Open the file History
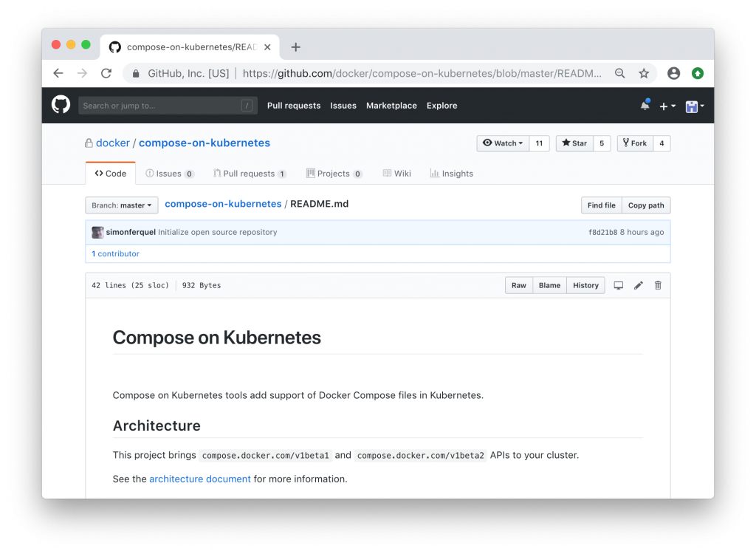This screenshot has width=756, height=554. [585, 285]
